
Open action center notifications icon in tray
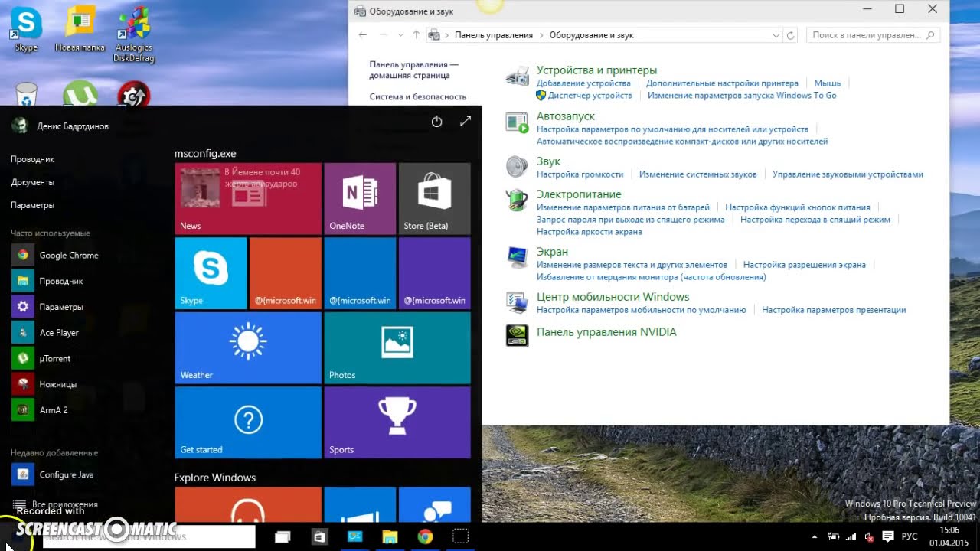pos(888,536)
